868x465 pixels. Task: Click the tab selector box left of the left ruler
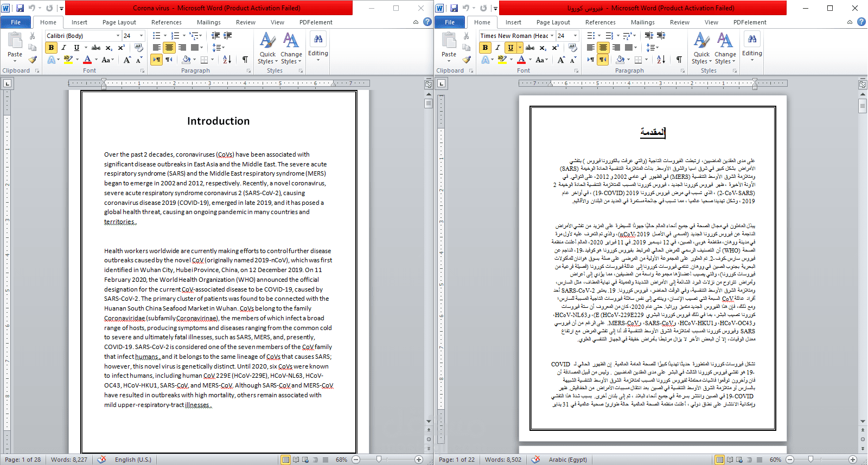point(7,83)
